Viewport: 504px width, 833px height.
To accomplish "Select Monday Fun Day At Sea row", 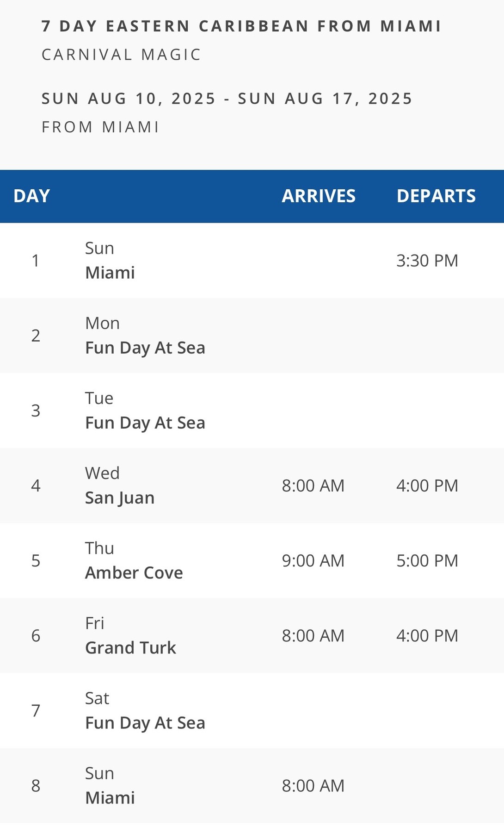I will tap(252, 336).
